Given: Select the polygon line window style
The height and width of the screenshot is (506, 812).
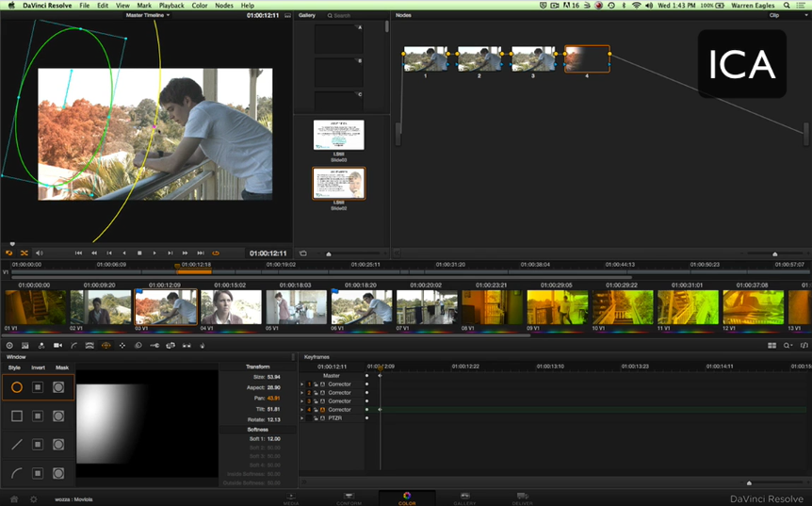Looking at the screenshot, I should coord(17,445).
